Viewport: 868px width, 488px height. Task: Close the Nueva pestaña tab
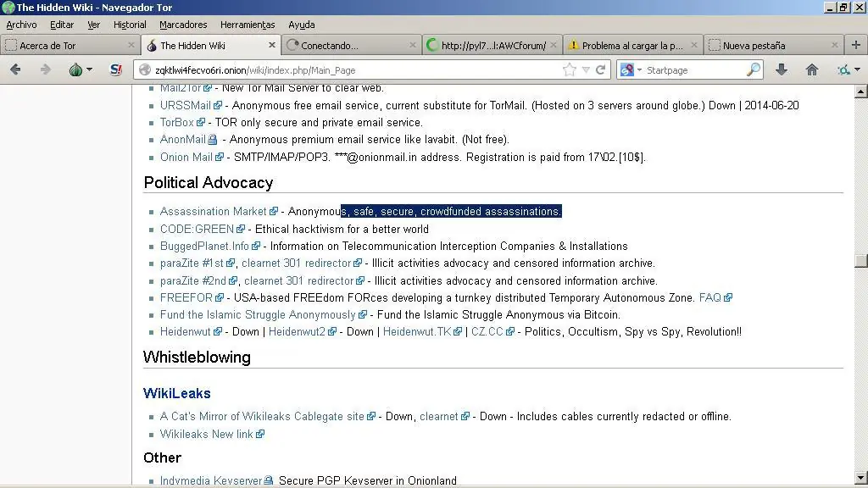point(835,45)
